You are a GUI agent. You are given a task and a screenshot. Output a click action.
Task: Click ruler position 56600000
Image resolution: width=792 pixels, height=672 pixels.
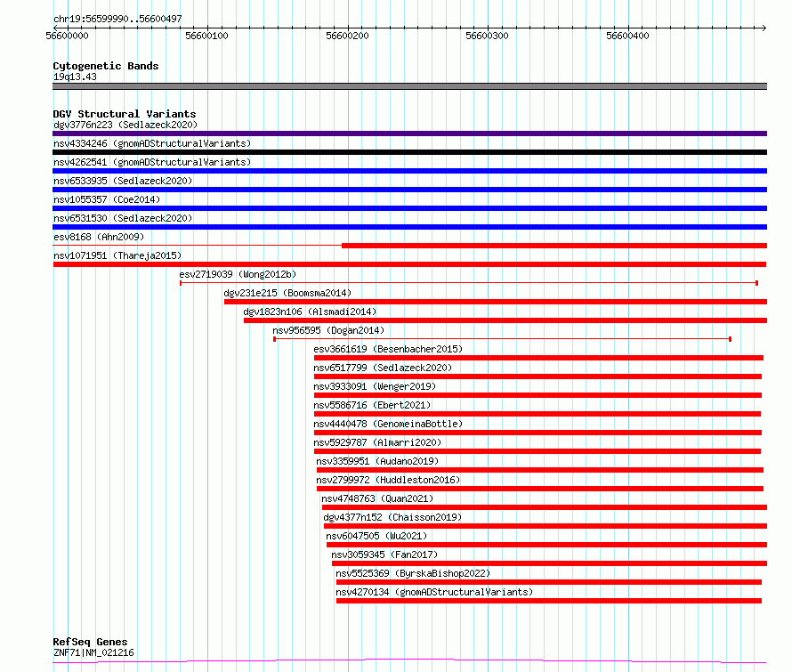pos(67,36)
